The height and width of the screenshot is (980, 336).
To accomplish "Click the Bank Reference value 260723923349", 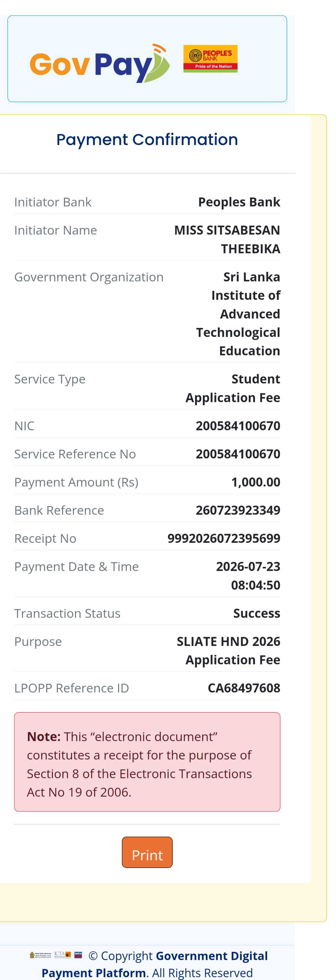I will pos(238,510).
